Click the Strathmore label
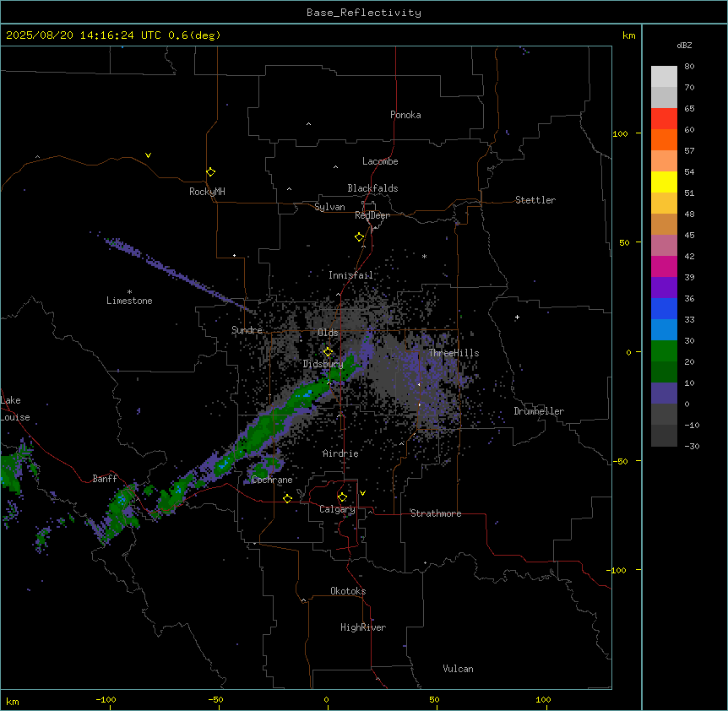Viewport: 728px width, 711px height. (x=436, y=513)
